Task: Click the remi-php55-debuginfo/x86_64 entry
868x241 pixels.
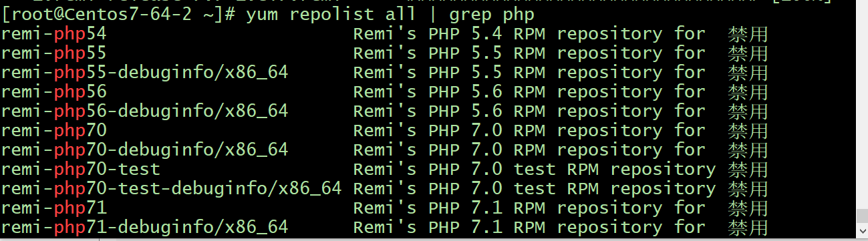Action: pyautogui.click(x=144, y=73)
